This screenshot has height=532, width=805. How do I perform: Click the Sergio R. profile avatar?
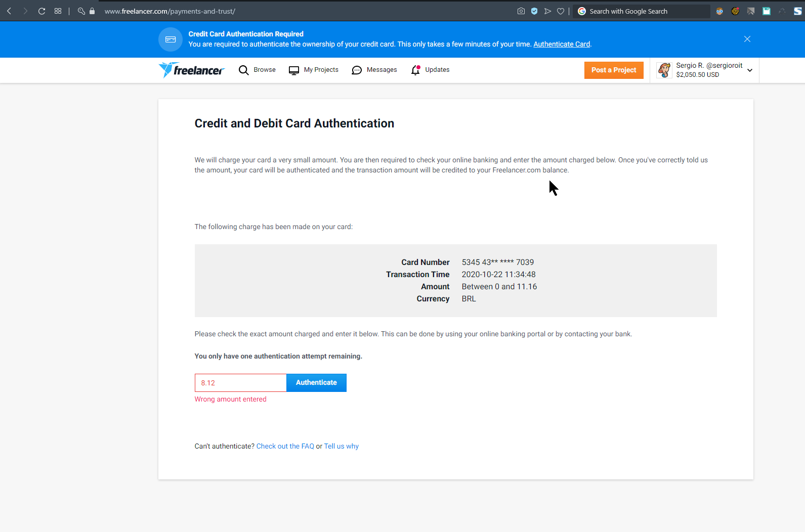click(664, 70)
